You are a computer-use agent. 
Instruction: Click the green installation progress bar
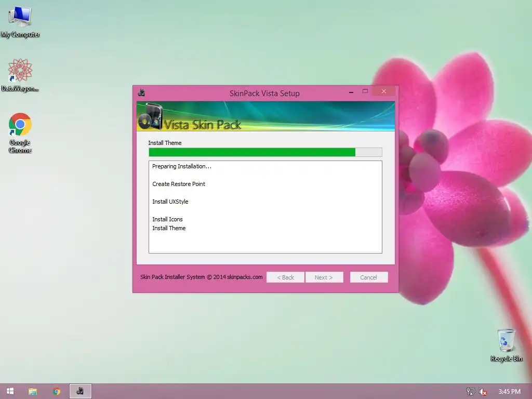pos(265,152)
